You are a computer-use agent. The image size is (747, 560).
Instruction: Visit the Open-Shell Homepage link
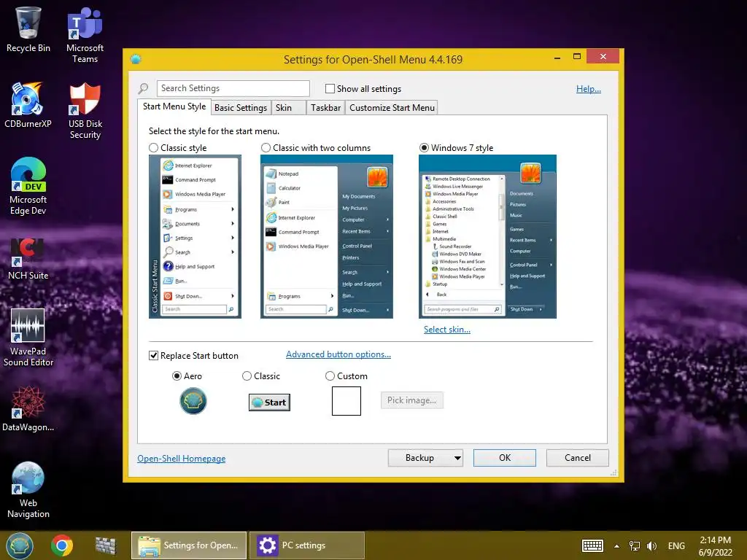182,459
